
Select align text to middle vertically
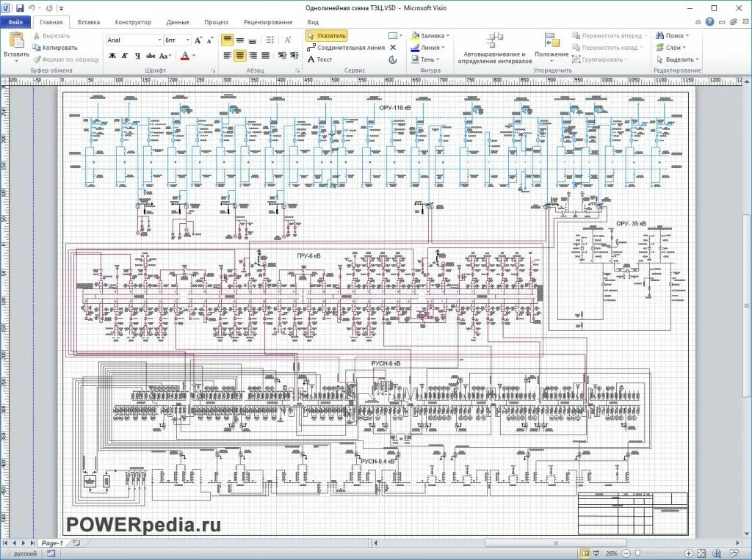[x=240, y=40]
